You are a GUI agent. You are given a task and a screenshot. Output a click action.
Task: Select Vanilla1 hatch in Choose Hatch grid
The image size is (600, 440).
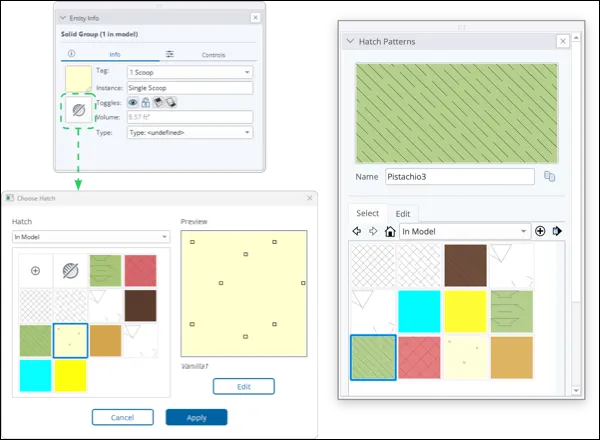point(70,341)
